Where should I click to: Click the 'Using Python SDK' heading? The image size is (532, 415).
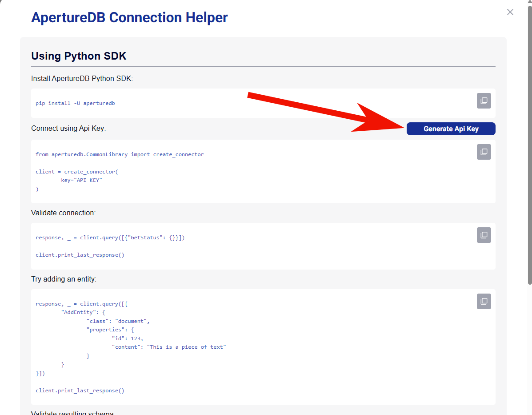click(79, 56)
